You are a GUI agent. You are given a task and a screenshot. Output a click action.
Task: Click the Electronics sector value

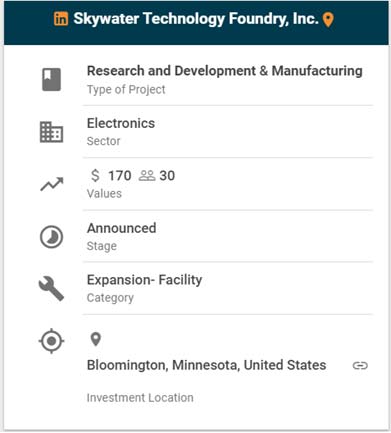[x=121, y=123]
